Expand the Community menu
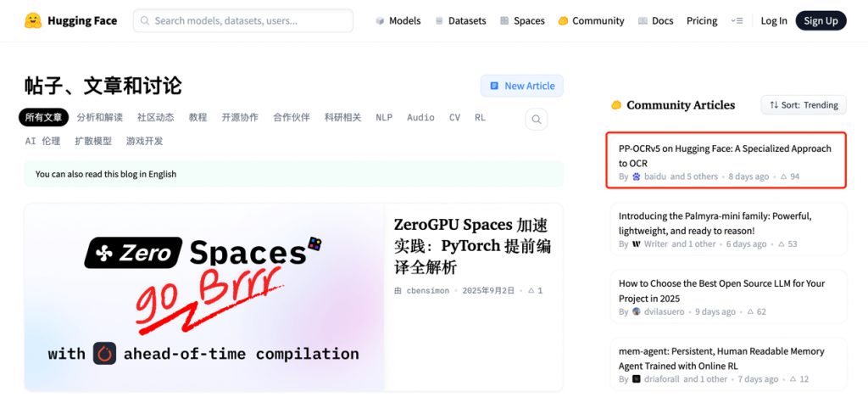Image resolution: width=868 pixels, height=403 pixels. click(591, 21)
